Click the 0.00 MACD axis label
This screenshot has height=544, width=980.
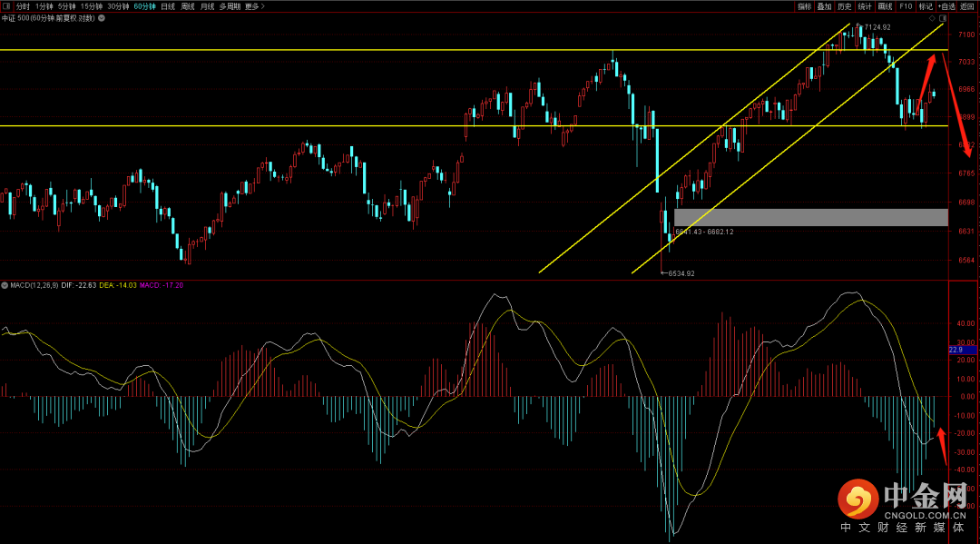point(967,397)
